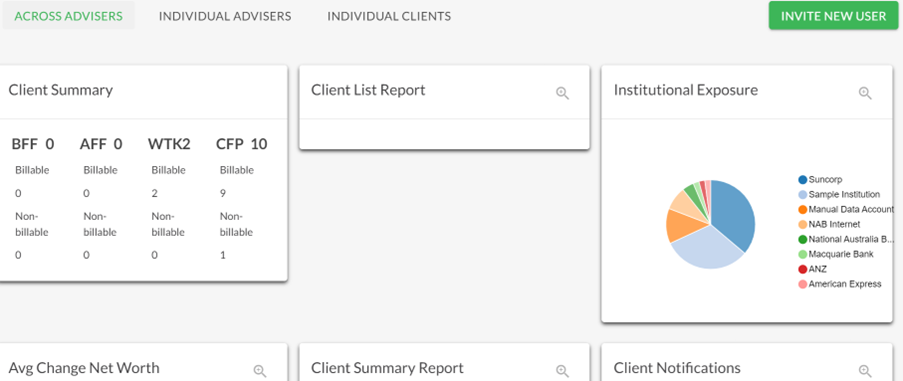Zoom into the Institutional Exposure card

[864, 93]
